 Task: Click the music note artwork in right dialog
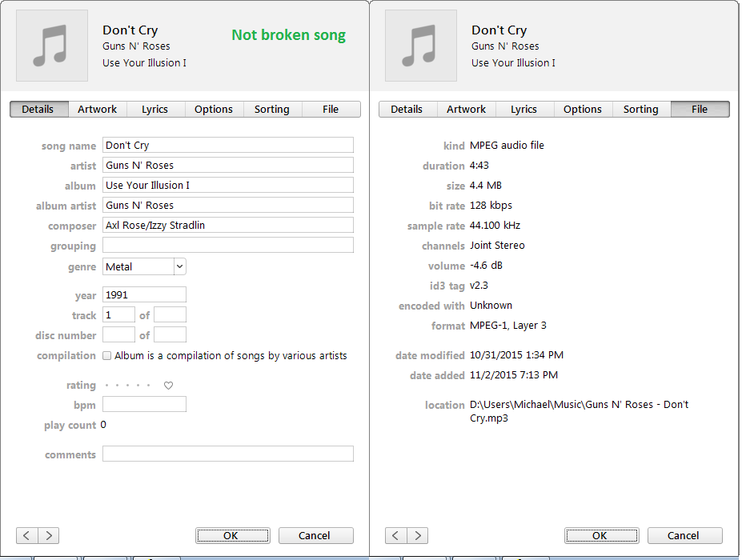[x=421, y=46]
